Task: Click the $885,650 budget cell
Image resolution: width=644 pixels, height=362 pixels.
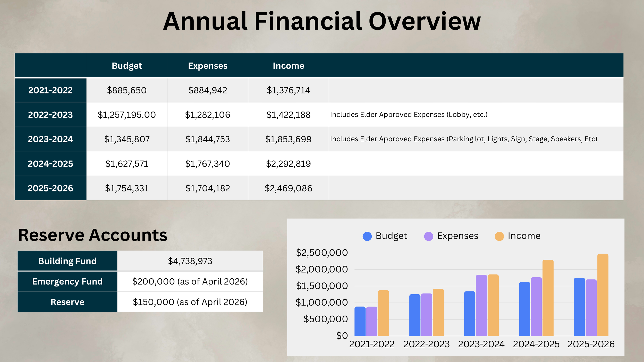Action: click(x=127, y=90)
